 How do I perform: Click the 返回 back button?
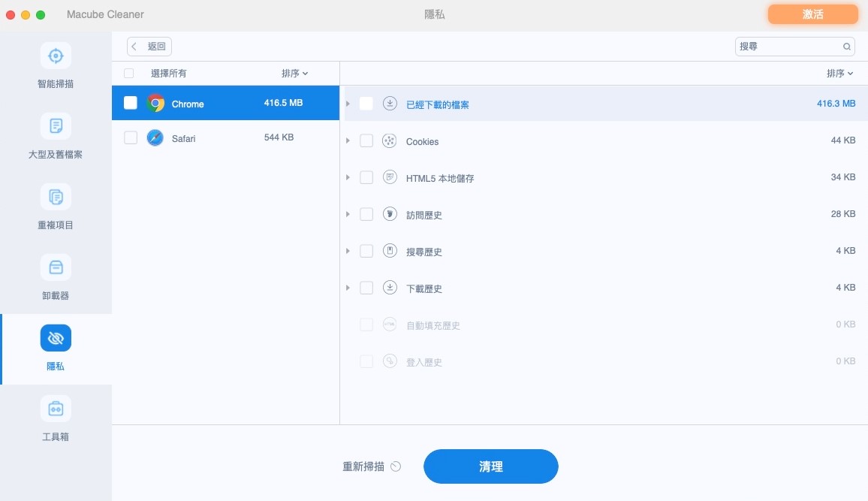pos(149,47)
